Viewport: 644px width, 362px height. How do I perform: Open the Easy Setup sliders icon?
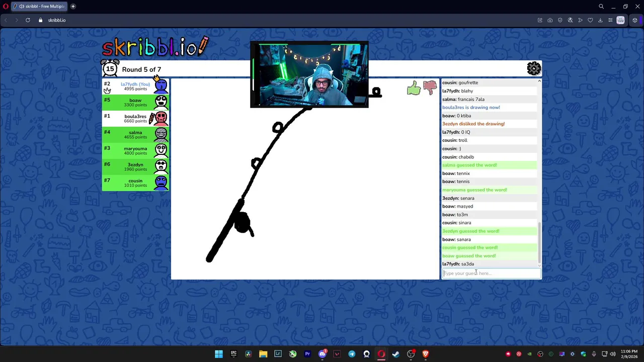pyautogui.click(x=610, y=20)
